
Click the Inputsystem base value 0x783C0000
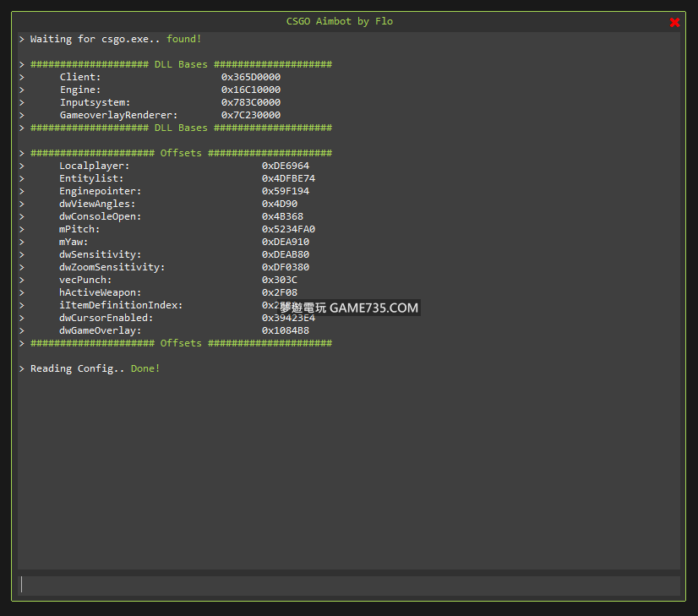251,102
